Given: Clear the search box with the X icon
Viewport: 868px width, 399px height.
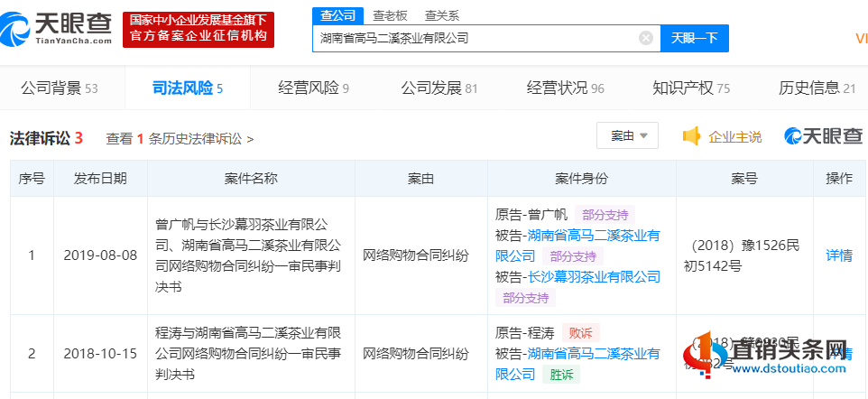Looking at the screenshot, I should [x=645, y=38].
